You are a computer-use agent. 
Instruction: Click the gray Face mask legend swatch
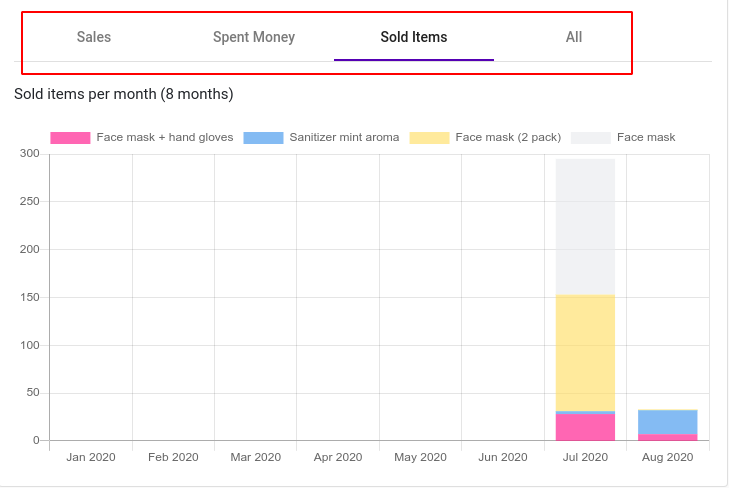591,138
